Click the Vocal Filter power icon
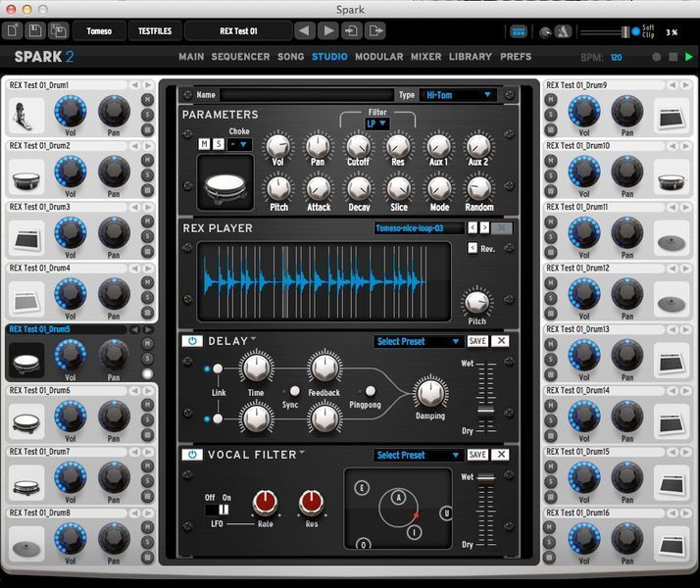Viewport: 700px width, 588px height. [192, 455]
